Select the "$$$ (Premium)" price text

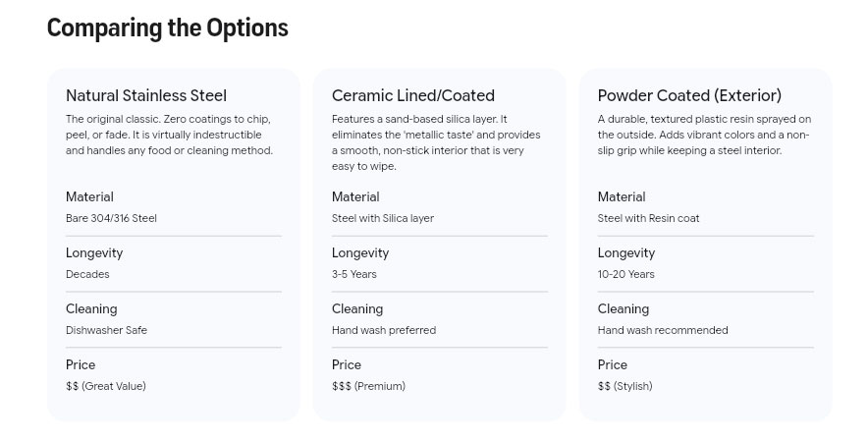coord(368,386)
